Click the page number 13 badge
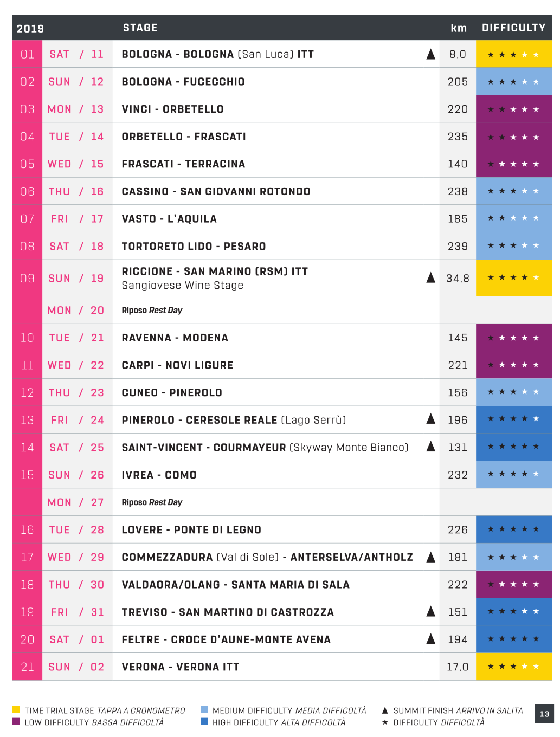The image size is (560, 737). pyautogui.click(x=544, y=714)
